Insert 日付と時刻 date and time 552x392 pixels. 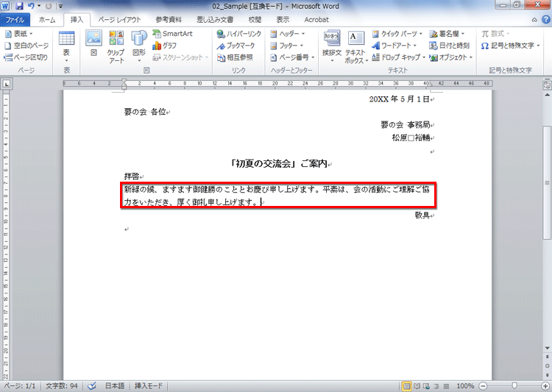(449, 46)
